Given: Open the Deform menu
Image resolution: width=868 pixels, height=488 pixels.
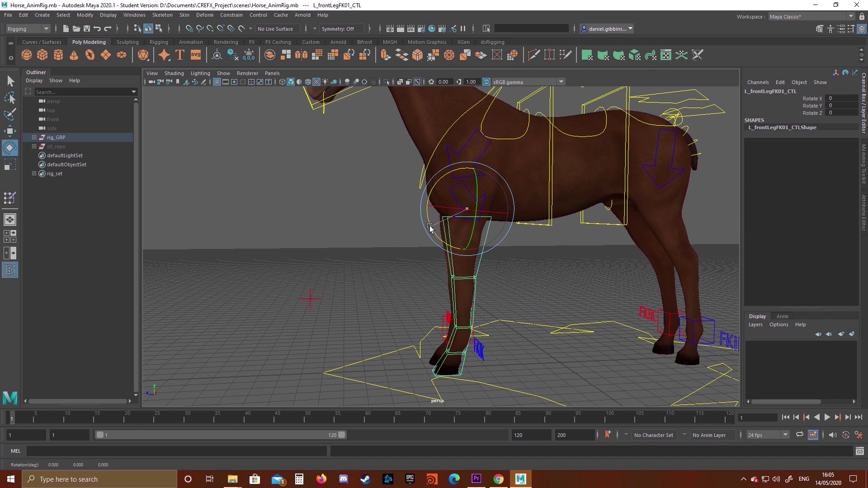Looking at the screenshot, I should [204, 15].
